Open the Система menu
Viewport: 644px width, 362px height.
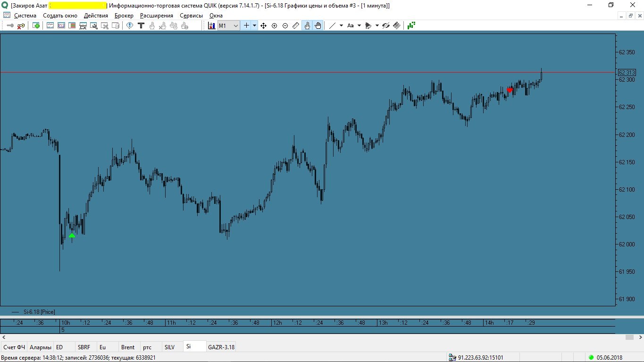pos(25,16)
